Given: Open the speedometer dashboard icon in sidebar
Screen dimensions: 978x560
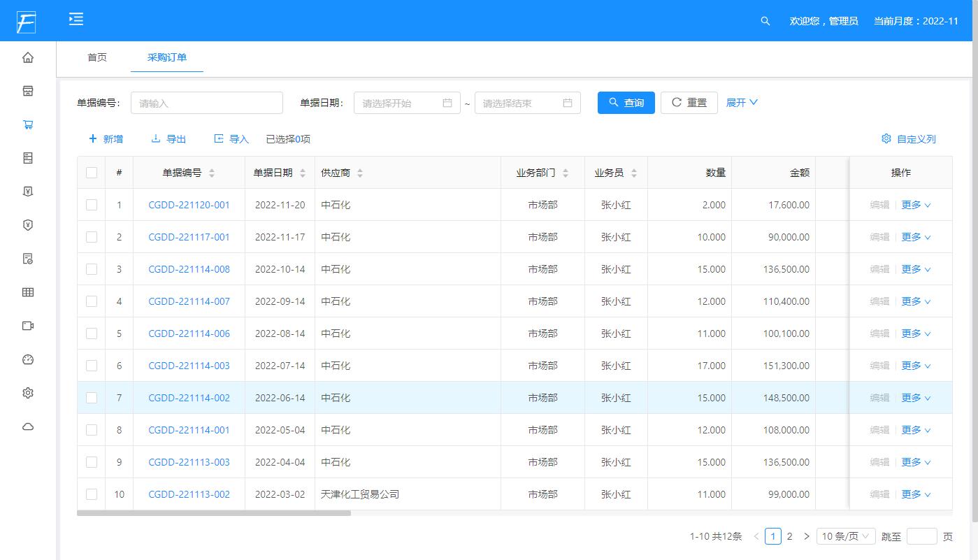Looking at the screenshot, I should (27, 359).
